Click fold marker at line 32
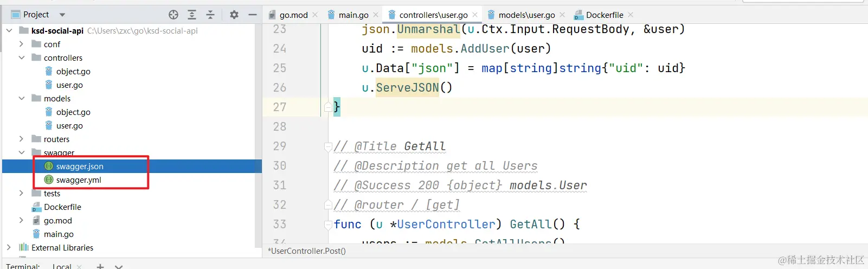This screenshot has width=868, height=269. [x=328, y=205]
